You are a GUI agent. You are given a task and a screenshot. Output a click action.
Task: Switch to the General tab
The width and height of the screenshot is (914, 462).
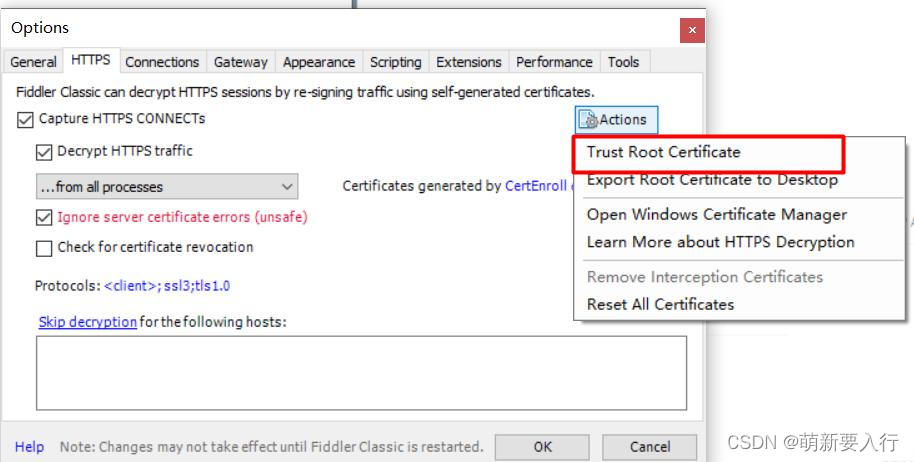33,62
